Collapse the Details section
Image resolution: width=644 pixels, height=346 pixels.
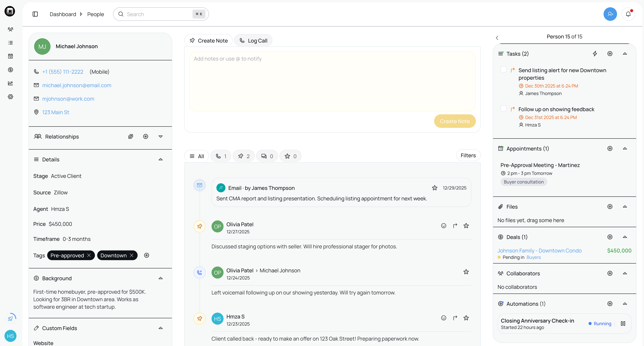point(160,160)
